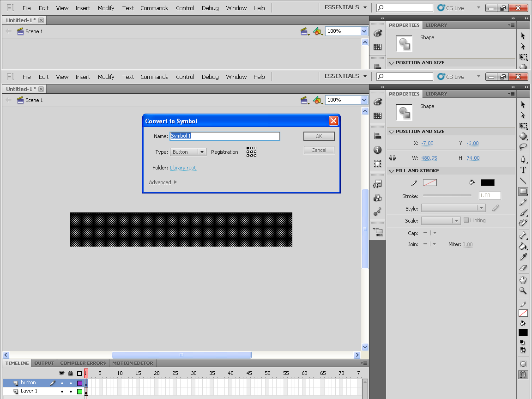Select the Hand tool
The image size is (532, 399).
[x=523, y=280]
